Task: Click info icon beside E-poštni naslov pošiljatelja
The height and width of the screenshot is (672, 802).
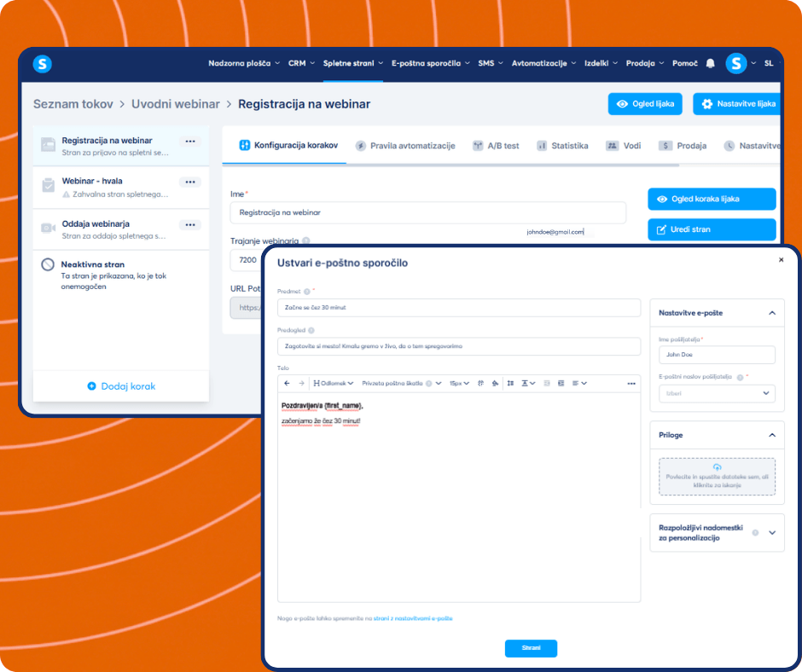Action: [x=740, y=378]
